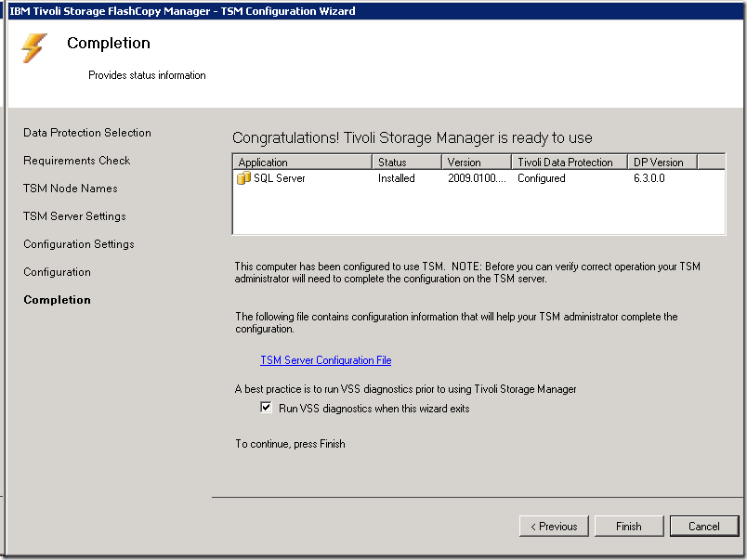Cancel the configuration wizard
The image size is (747, 560).
click(703, 526)
